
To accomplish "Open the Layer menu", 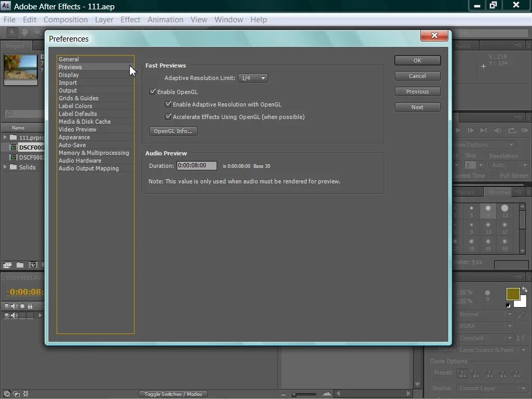I will (104, 20).
